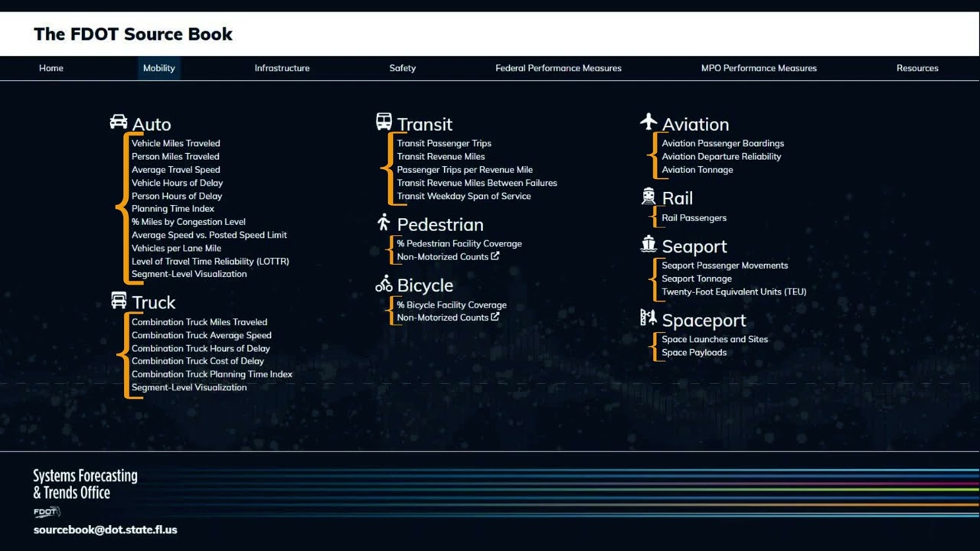
Task: Open Vehicle Miles Traveled link
Action: pyautogui.click(x=176, y=143)
